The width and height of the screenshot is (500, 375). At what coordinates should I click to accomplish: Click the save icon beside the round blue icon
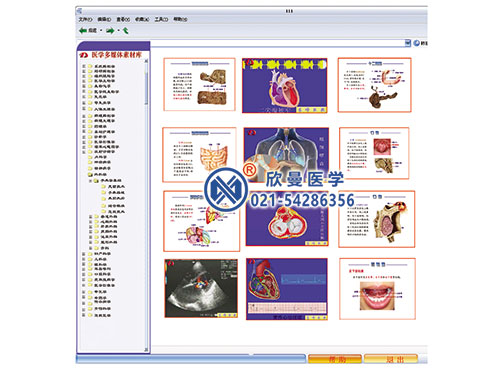point(408,43)
